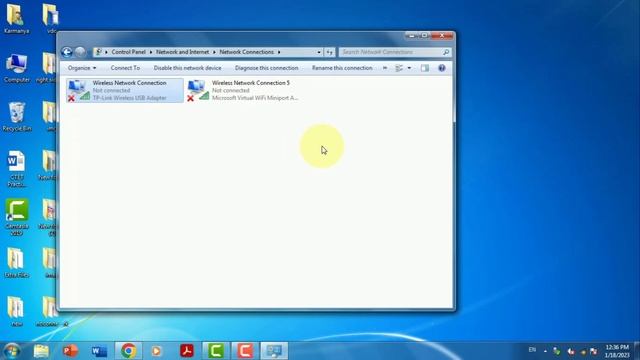The image size is (640, 360).
Task: Click the greyed forward navigation arrow
Action: click(x=80, y=52)
